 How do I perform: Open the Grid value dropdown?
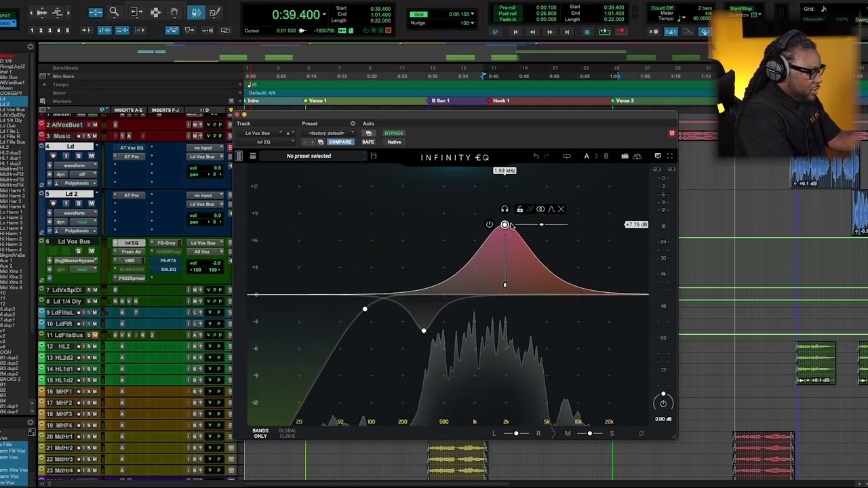473,14
